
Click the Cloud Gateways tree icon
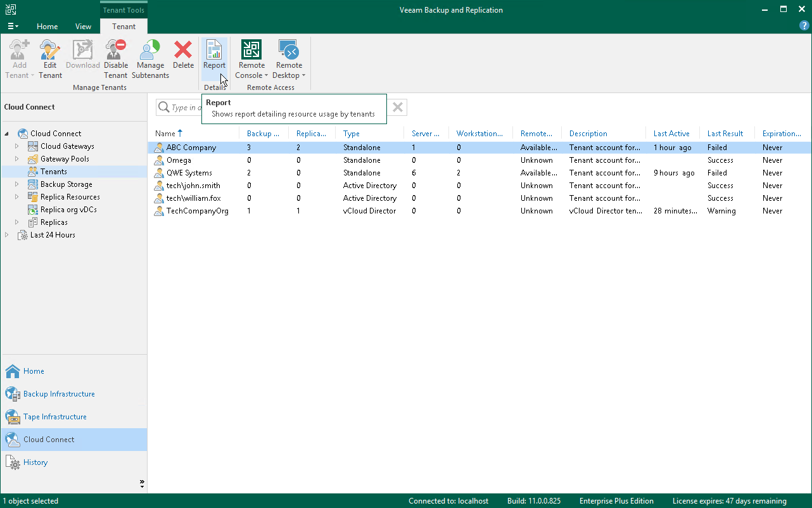(x=33, y=146)
